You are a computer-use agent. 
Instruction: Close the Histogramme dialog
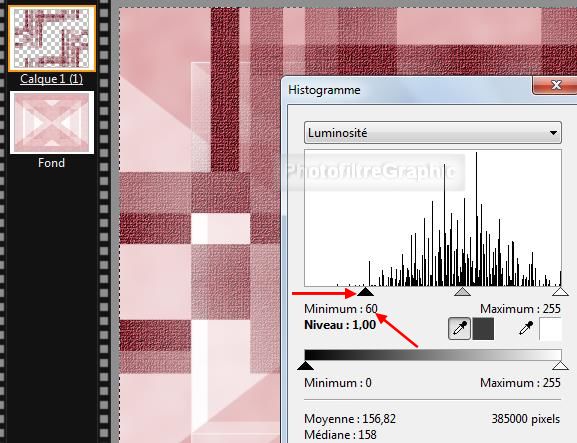pos(556,85)
